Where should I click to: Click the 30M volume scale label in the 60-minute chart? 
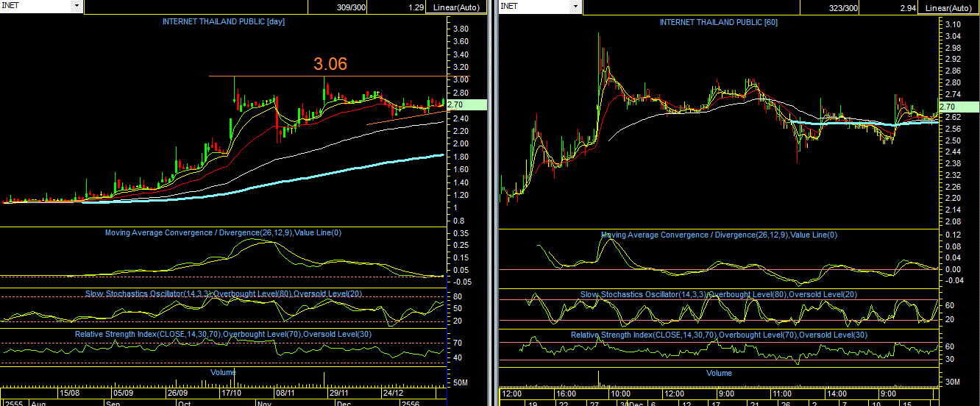(x=954, y=382)
